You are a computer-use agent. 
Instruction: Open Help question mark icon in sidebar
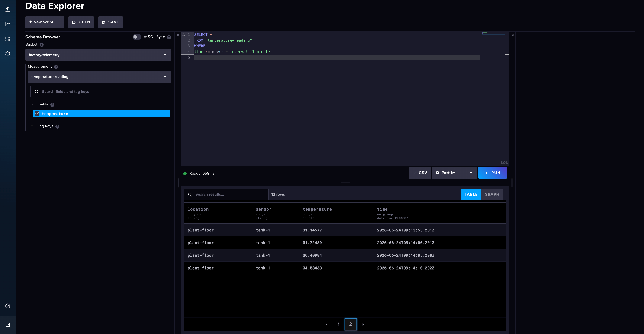(8, 306)
